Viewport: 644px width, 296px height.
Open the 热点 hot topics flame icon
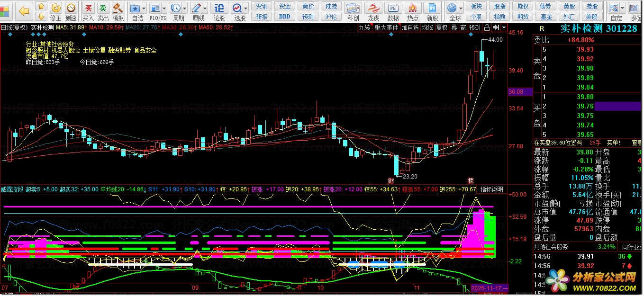413,11
